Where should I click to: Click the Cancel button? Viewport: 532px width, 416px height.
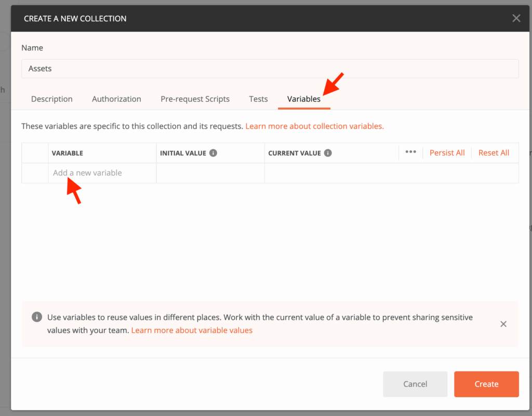(x=415, y=384)
